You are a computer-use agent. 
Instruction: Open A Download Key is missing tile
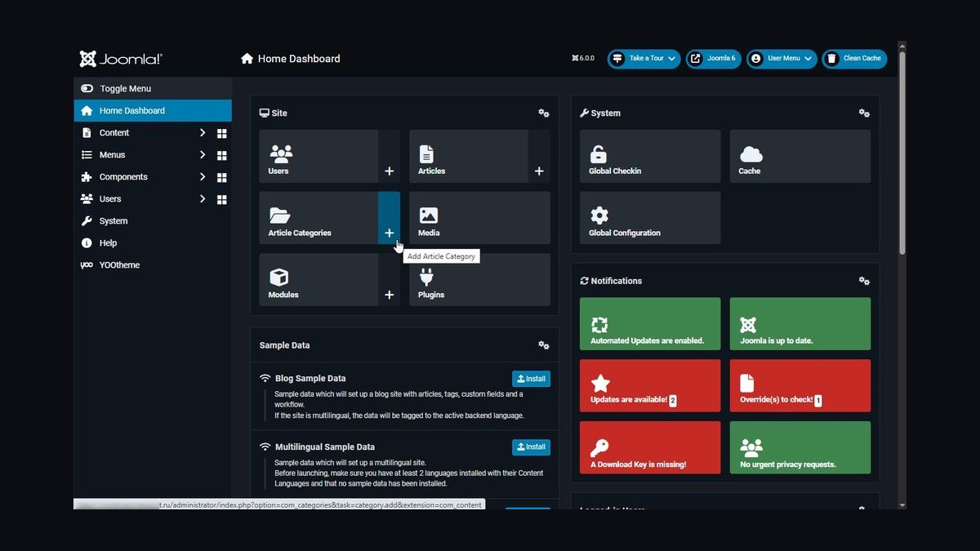[650, 447]
